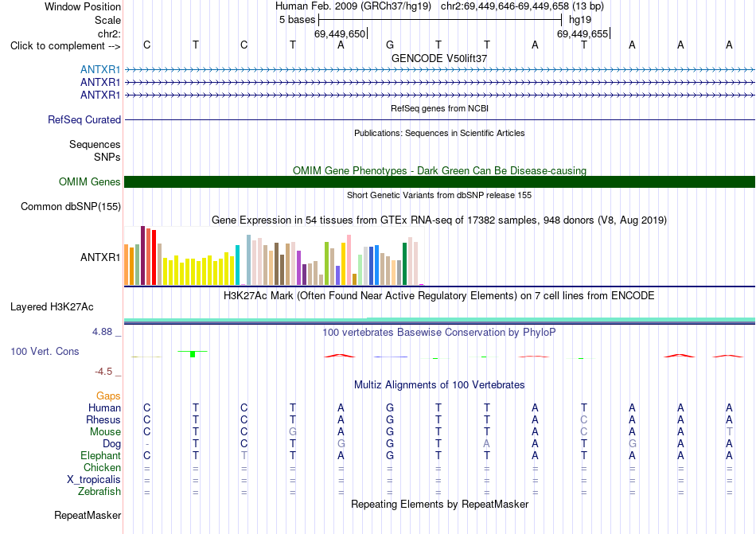756x534 pixels.
Task: Select the Dog alignment row label
Action: point(111,443)
